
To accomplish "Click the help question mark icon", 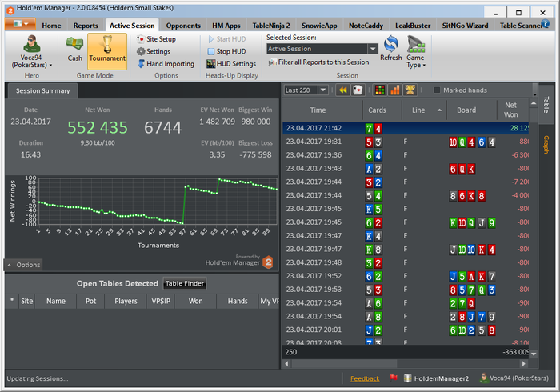I will pos(545,23).
